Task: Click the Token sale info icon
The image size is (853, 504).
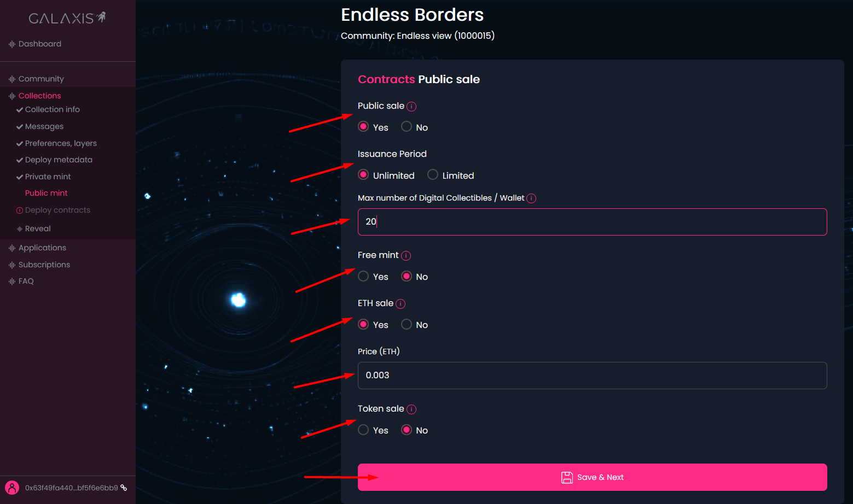Action: point(411,409)
